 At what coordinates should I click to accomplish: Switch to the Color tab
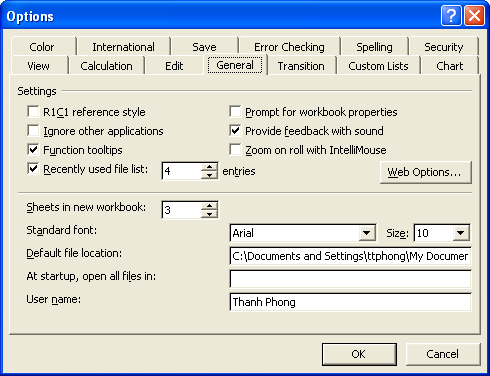42,47
